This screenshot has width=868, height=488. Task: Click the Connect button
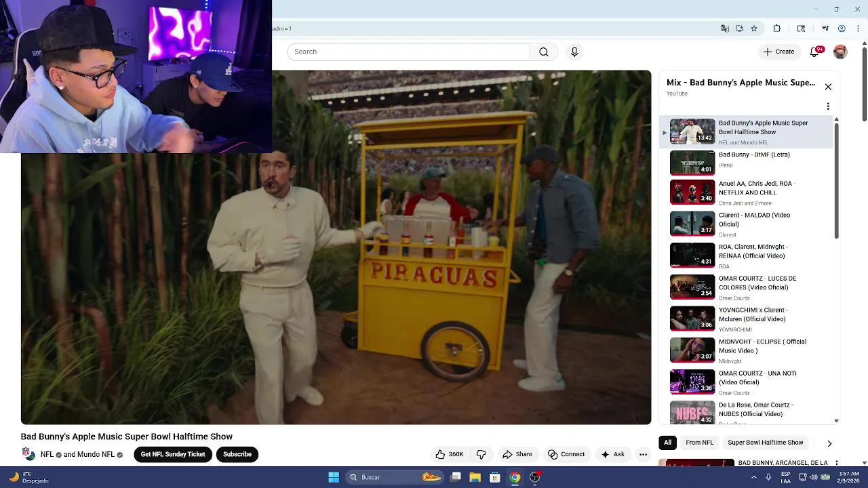[x=566, y=454]
